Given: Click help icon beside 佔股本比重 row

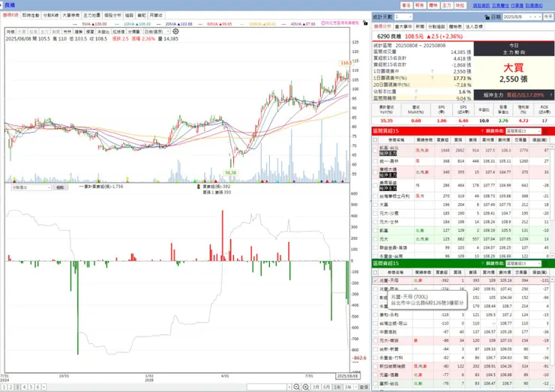Looking at the screenshot, I should (416, 91).
